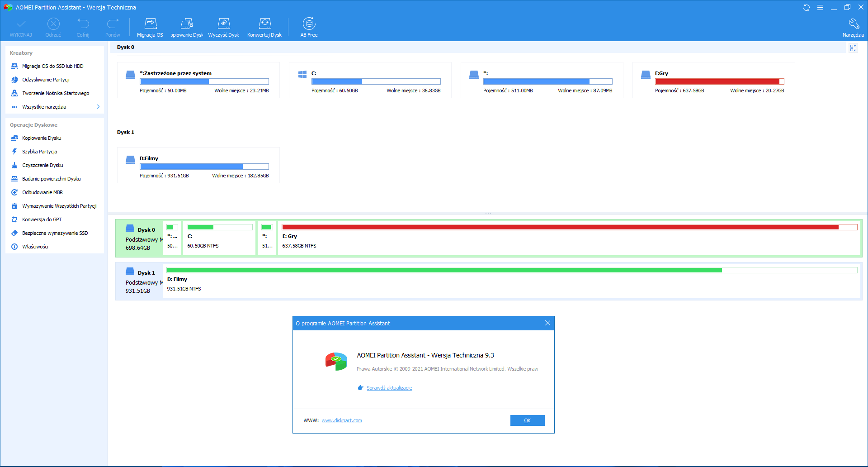The width and height of the screenshot is (868, 467).
Task: Expand the Wszystkie narzędzia chevron
Action: point(98,107)
